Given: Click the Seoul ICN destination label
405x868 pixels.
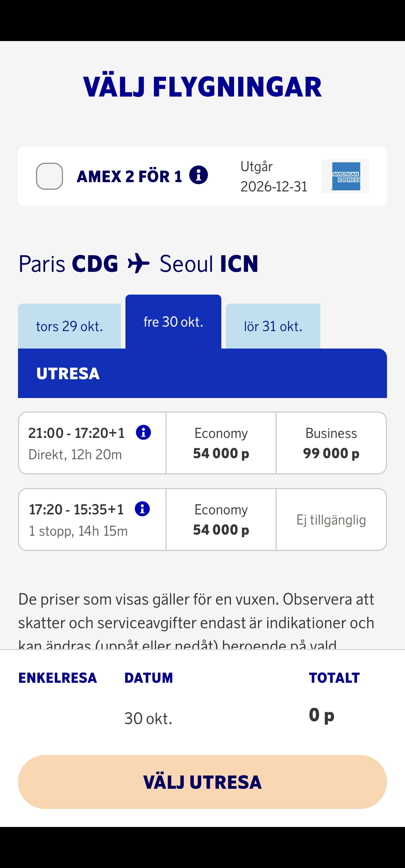Looking at the screenshot, I should 209,263.
